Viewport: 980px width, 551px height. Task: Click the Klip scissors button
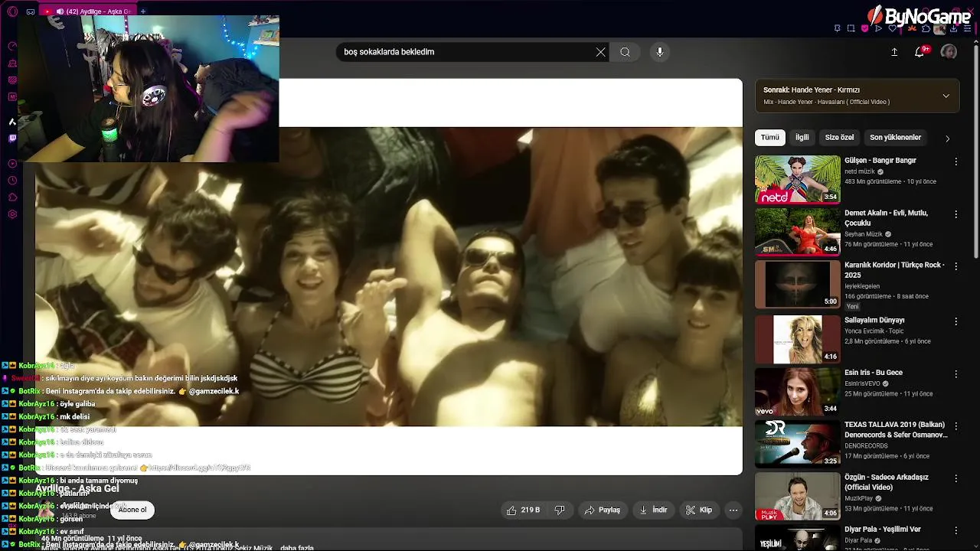pos(699,510)
